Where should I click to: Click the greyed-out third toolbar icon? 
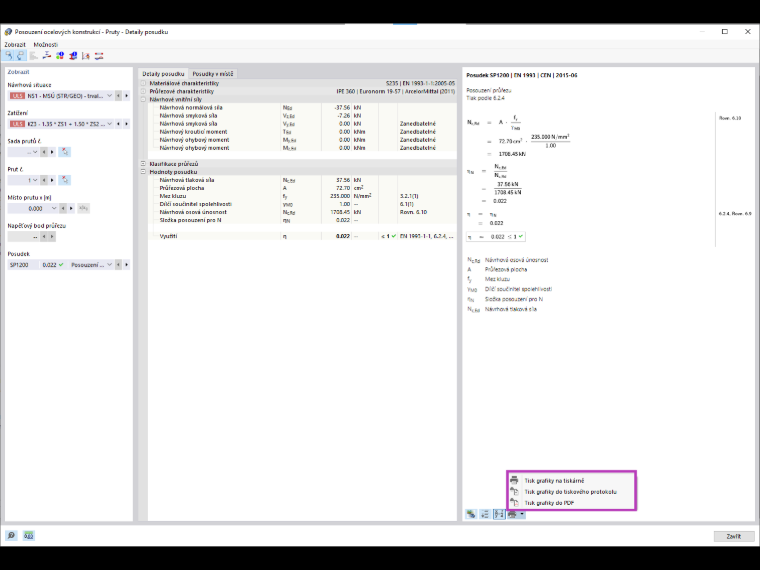point(33,56)
